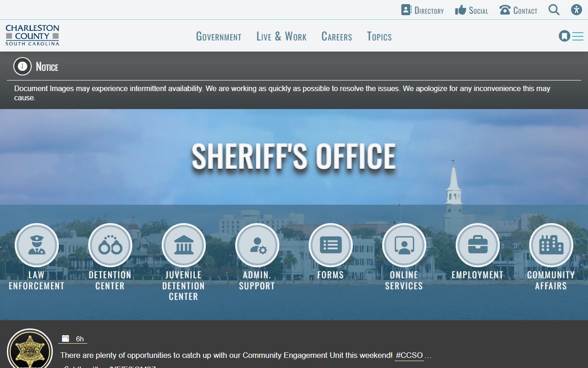
Task: Click the Contact telephone icon
Action: coord(505,10)
